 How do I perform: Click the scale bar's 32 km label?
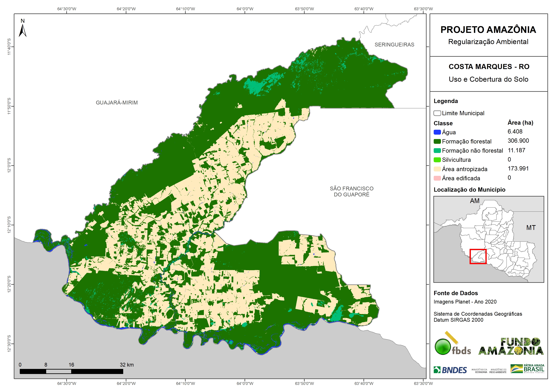127,365
